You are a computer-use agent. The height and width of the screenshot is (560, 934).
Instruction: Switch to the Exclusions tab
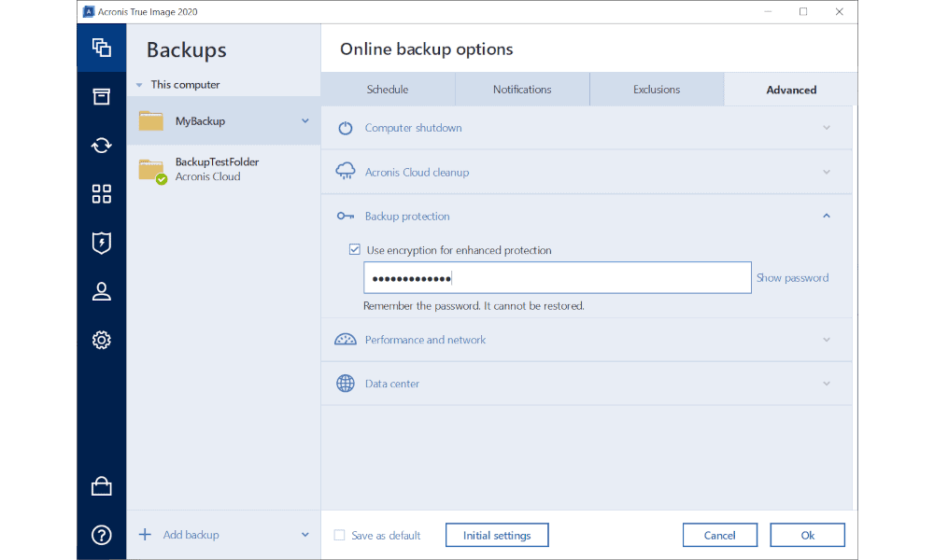pos(657,90)
